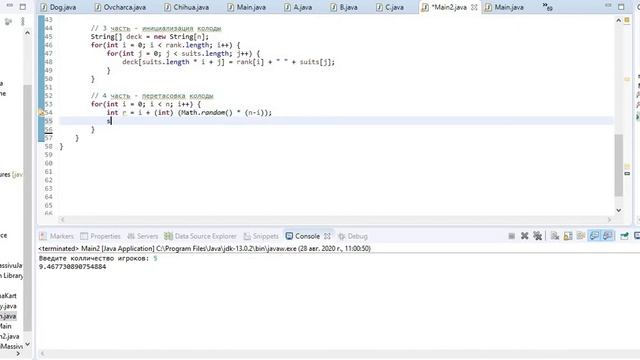This screenshot has width=640, height=360.
Task: Open the Debug view tab
Action: tap(353, 236)
